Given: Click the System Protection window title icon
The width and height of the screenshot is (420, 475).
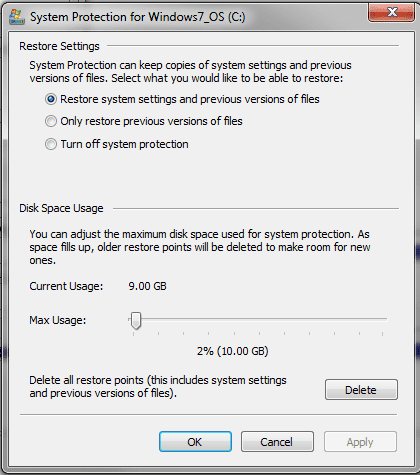Looking at the screenshot, I should pyautogui.click(x=17, y=17).
